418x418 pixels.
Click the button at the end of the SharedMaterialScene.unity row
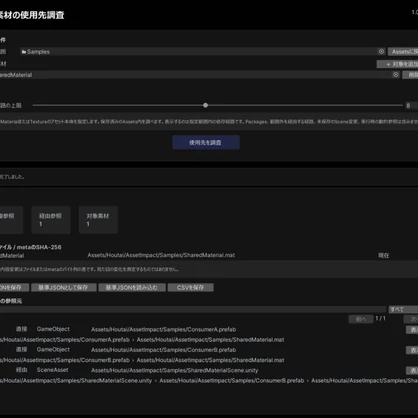click(x=412, y=370)
